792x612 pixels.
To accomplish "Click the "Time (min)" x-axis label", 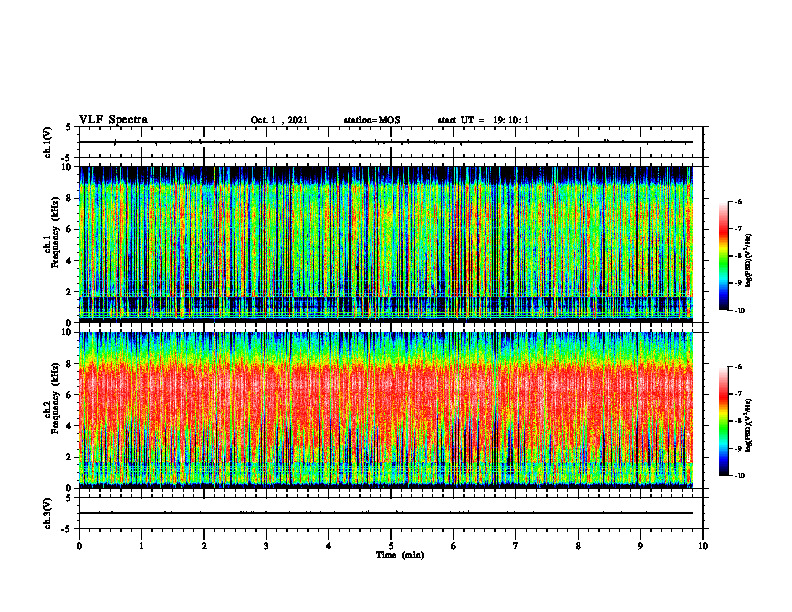I will coord(400,555).
